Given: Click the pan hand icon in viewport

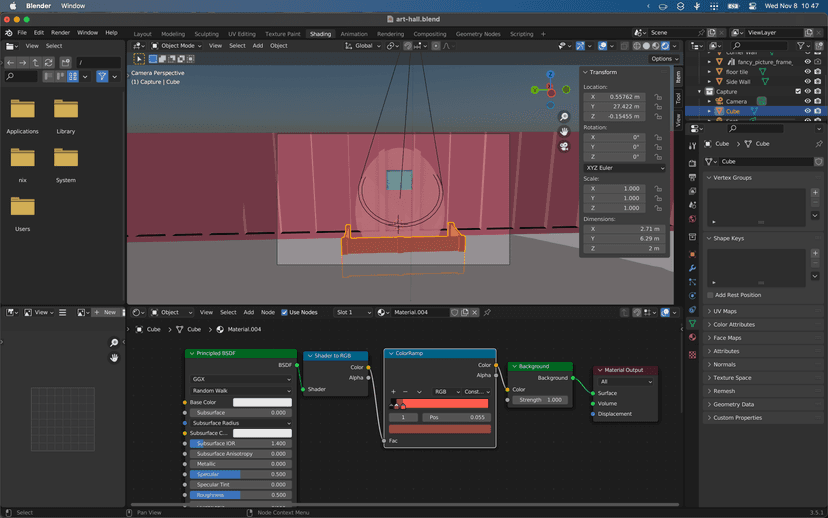Looking at the screenshot, I should [564, 131].
